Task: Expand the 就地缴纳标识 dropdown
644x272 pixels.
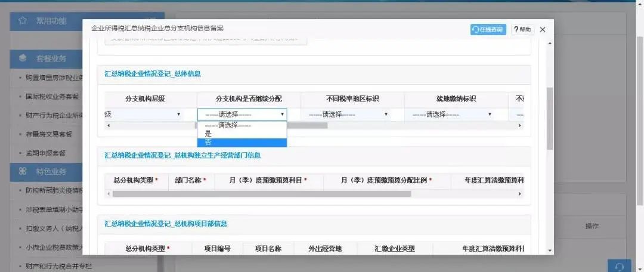Action: pos(451,114)
